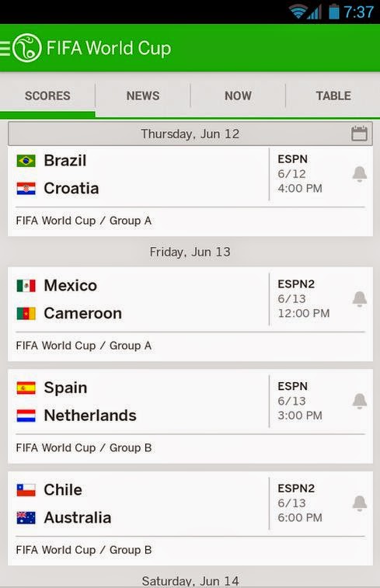Toggle alert bell for Brazil vs Croatia
The height and width of the screenshot is (588, 380).
[x=359, y=174]
